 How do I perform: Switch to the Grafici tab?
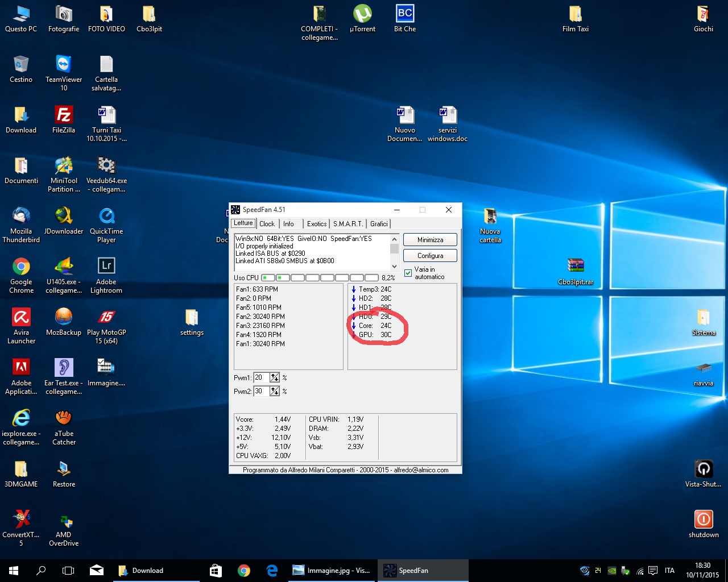pos(379,224)
